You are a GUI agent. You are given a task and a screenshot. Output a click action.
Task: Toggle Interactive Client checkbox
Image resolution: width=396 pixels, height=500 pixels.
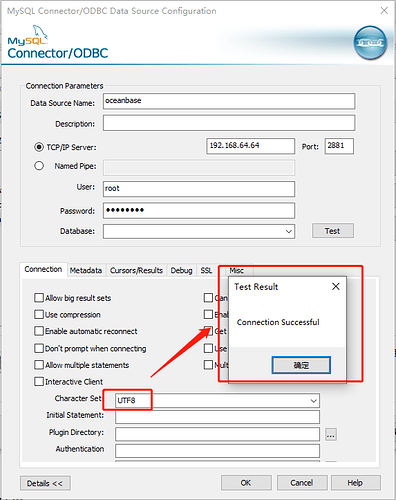pyautogui.click(x=39, y=381)
